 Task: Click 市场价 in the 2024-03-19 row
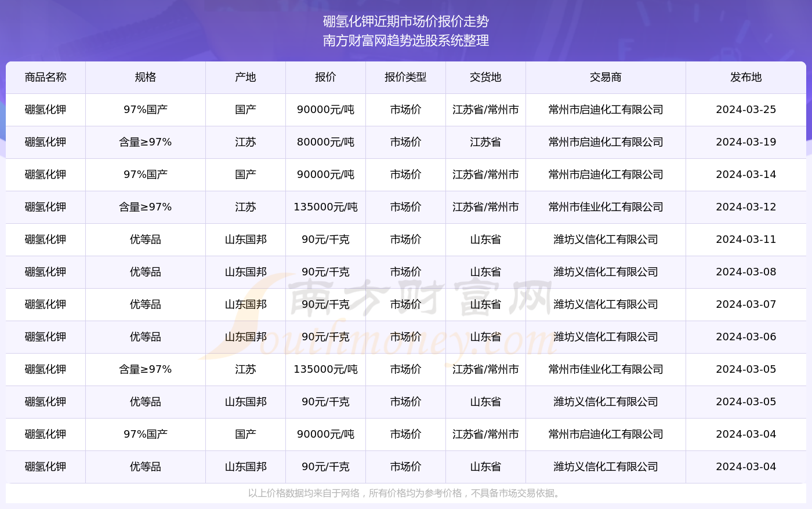[405, 142]
